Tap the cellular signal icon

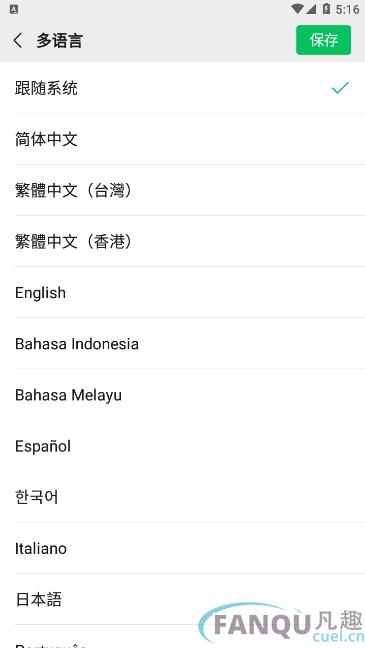click(311, 9)
